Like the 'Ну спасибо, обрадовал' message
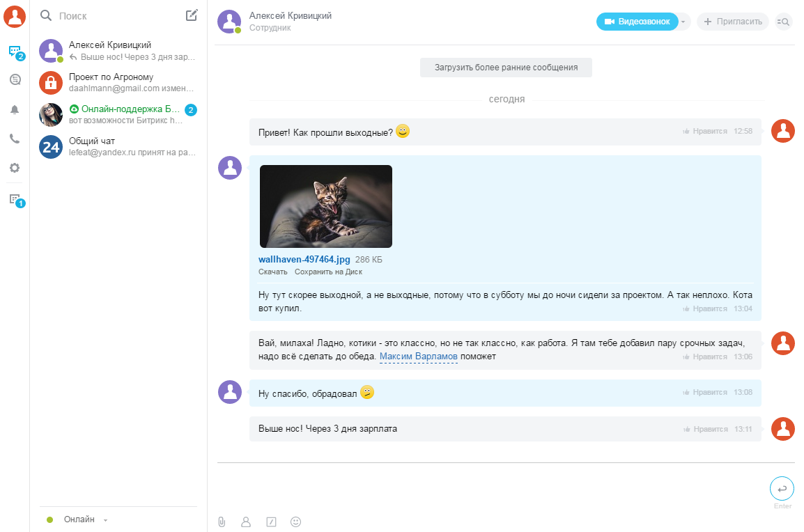The height and width of the screenshot is (532, 804). (x=705, y=392)
